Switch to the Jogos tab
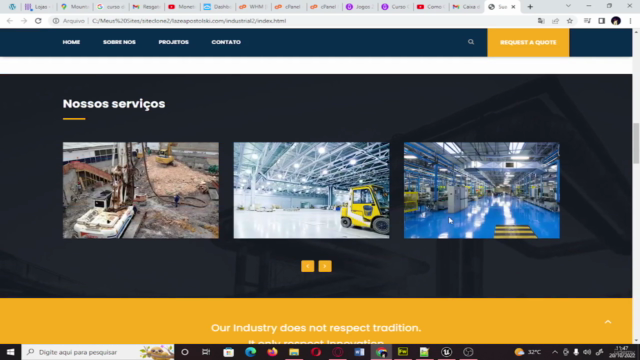 coord(359,7)
